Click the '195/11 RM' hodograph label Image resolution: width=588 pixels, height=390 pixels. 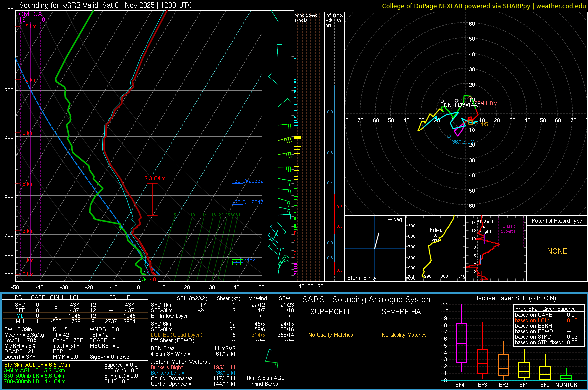click(x=486, y=103)
